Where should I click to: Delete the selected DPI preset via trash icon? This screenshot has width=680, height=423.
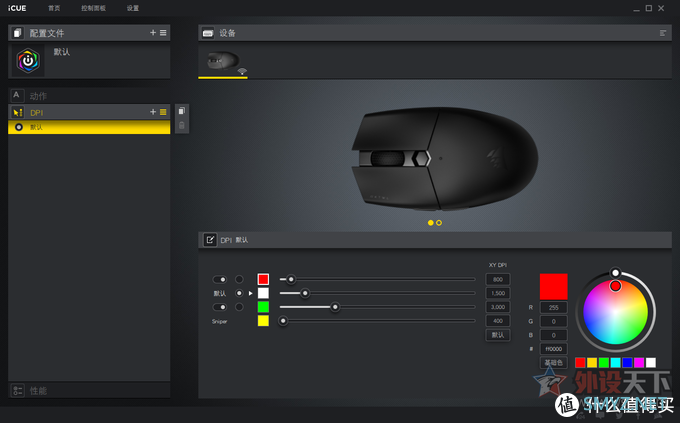click(x=182, y=125)
